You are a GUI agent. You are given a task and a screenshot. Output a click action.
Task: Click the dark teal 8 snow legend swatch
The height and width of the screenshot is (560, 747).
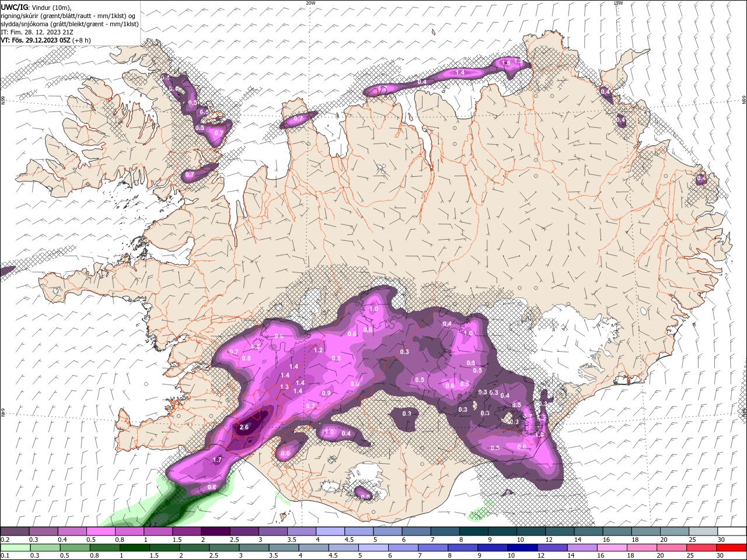click(x=473, y=531)
